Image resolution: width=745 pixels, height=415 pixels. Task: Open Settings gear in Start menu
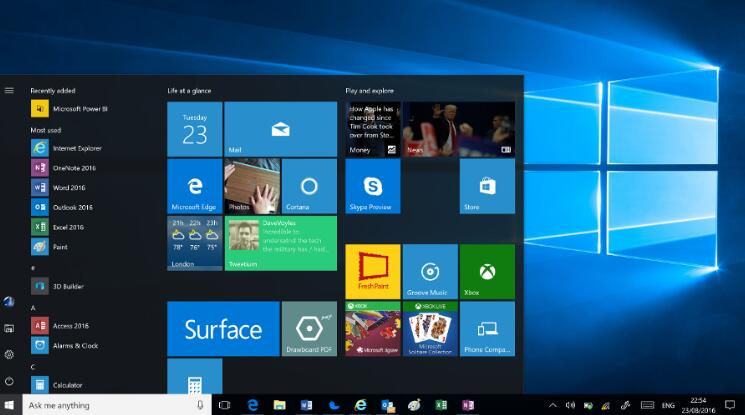(x=9, y=355)
